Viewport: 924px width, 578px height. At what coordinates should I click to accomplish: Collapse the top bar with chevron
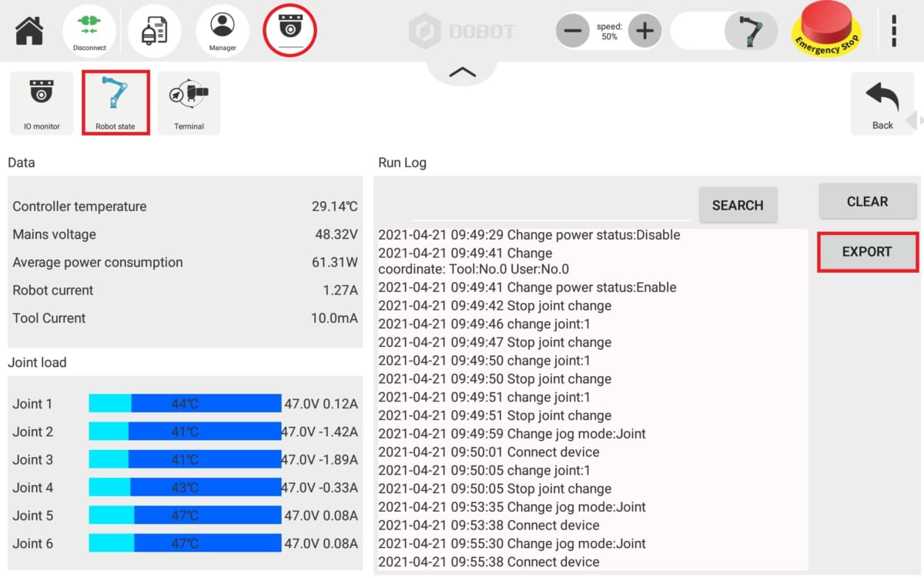tap(462, 72)
